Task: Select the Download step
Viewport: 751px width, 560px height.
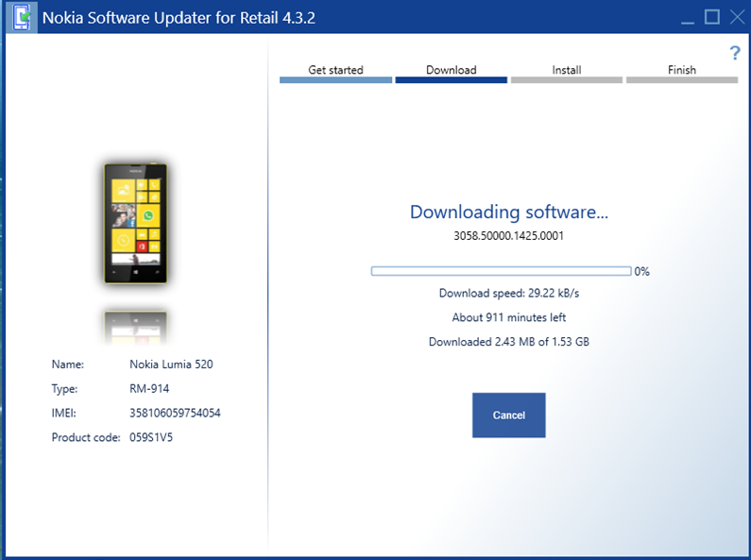Action: [x=451, y=71]
